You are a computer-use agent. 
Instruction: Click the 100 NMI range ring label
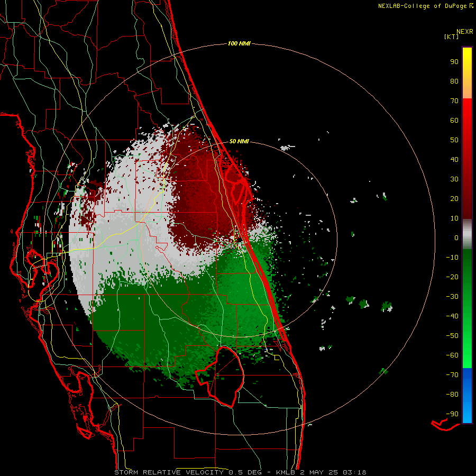click(x=239, y=43)
